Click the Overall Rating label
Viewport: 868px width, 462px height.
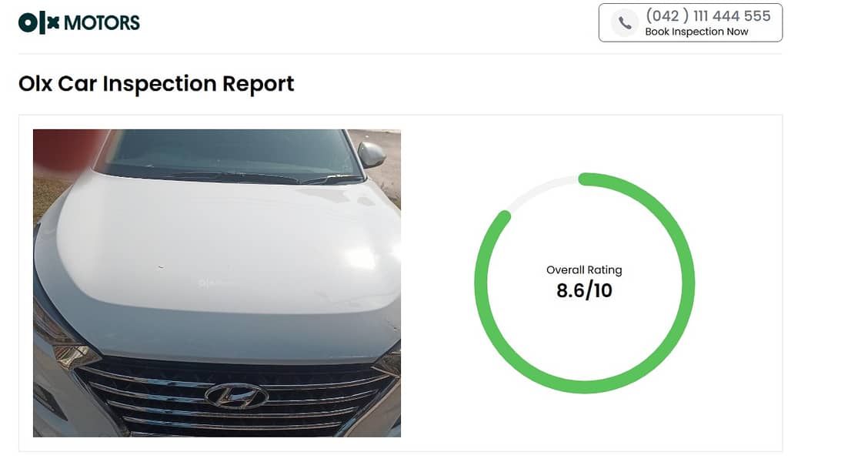point(584,270)
